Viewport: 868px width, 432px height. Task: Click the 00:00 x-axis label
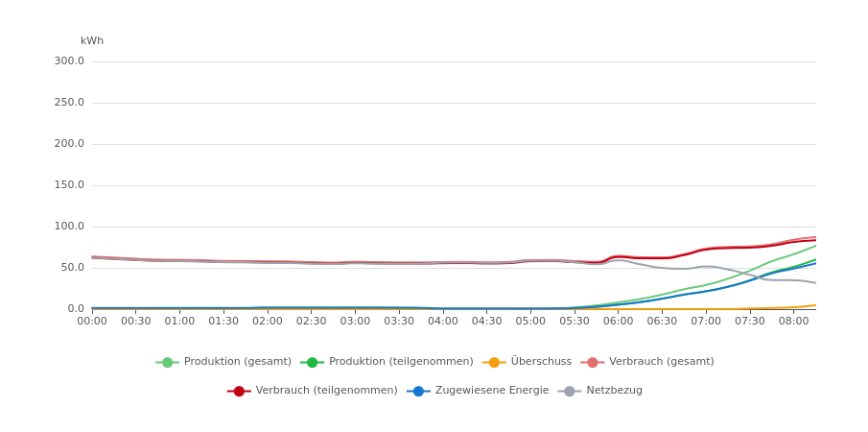(92, 322)
